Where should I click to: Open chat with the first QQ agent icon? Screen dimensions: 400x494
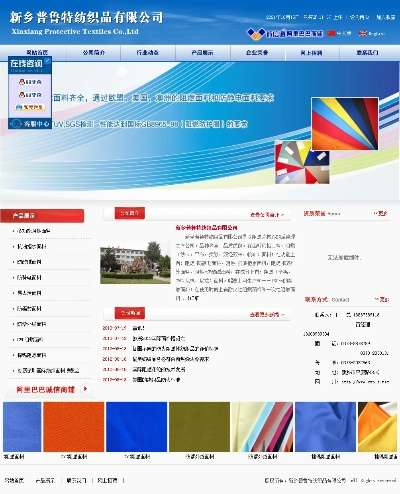click(30, 82)
